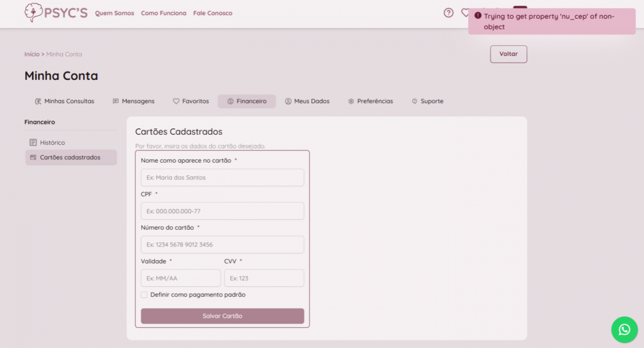This screenshot has width=644, height=348.
Task: Click the CVV input field
Action: point(264,278)
